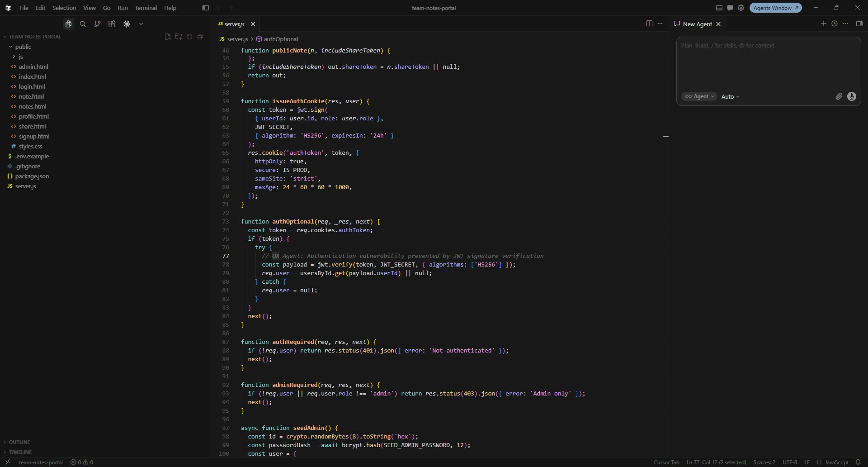Open notifications bell in status bar
This screenshot has height=467, width=868.
858,462
